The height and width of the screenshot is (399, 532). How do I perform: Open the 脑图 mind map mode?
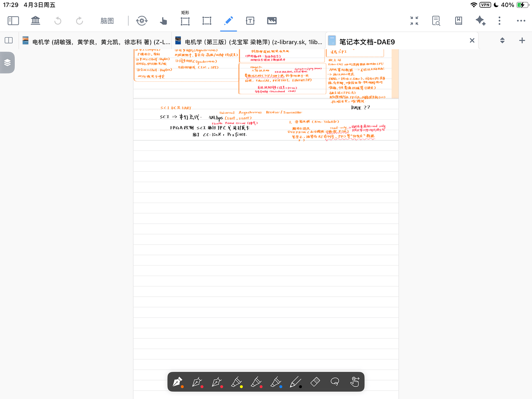pyautogui.click(x=107, y=21)
